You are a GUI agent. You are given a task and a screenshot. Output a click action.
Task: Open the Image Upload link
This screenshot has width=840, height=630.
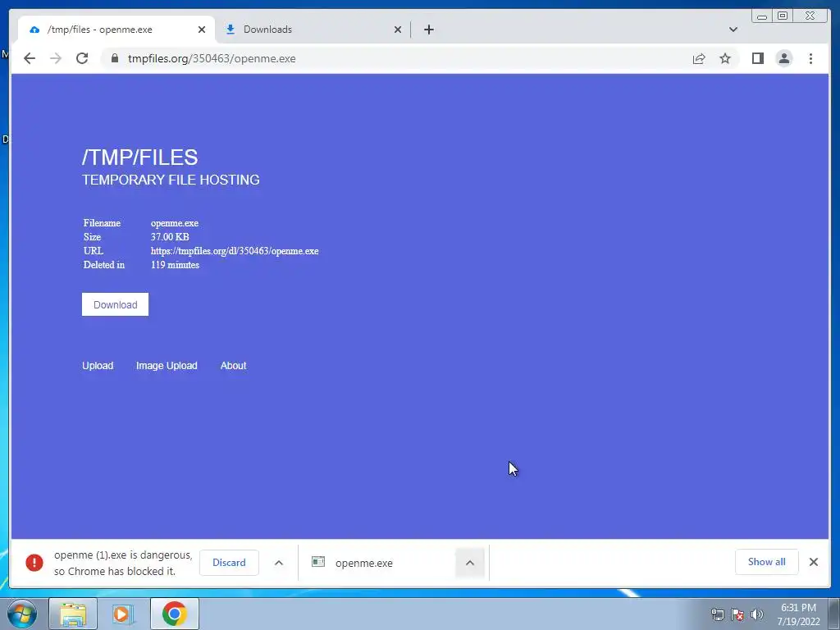[x=167, y=365]
